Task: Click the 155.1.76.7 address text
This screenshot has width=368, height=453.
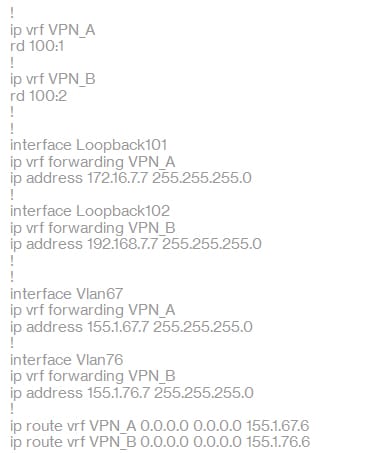Action: point(118,393)
